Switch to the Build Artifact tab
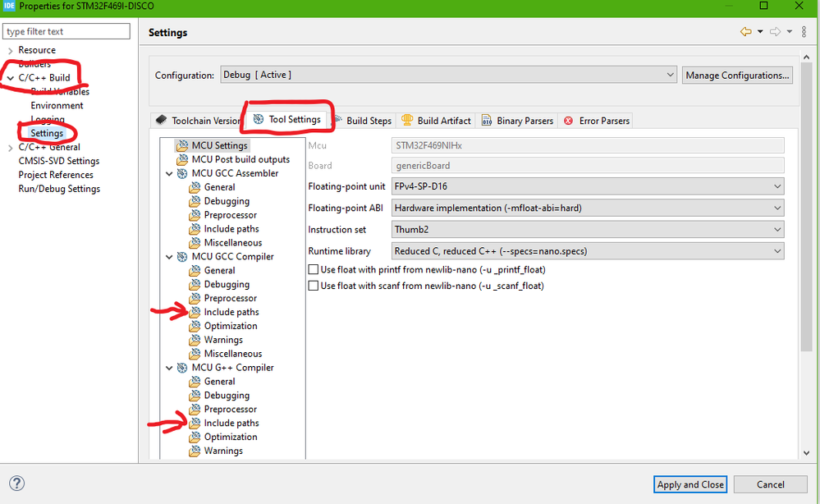Viewport: 820px width, 504px height. click(x=436, y=121)
